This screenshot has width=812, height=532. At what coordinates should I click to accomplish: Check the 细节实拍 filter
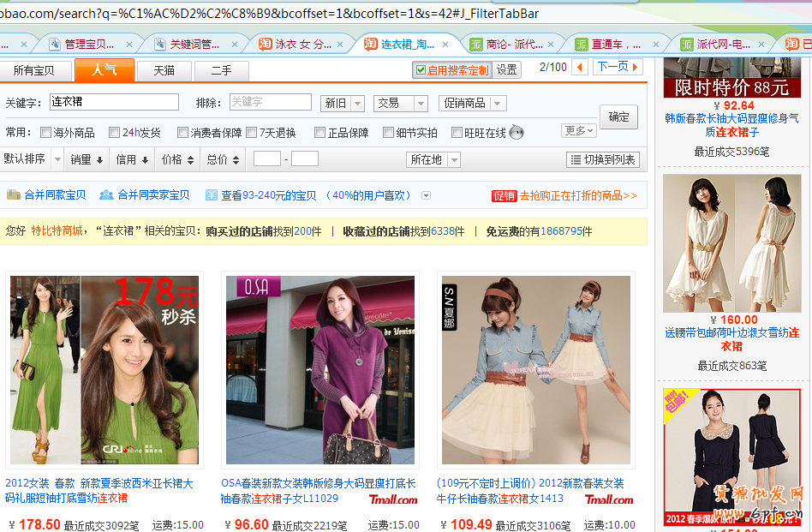(x=388, y=133)
